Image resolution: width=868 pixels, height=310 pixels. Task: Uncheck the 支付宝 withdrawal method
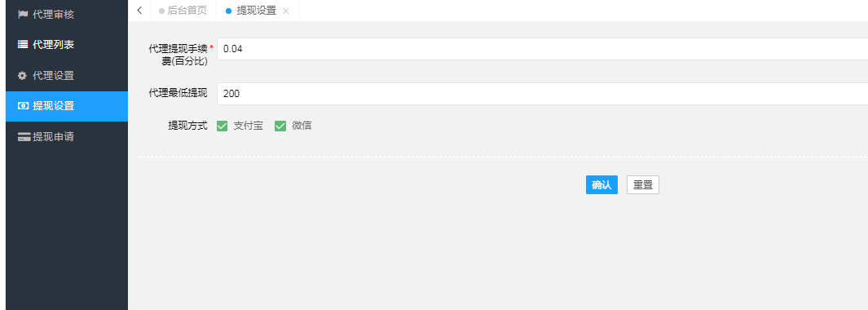coord(222,126)
